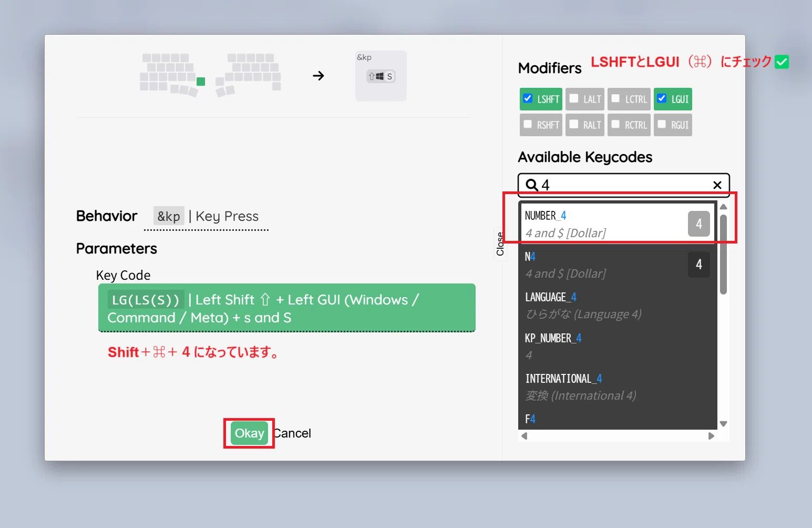The image size is (812, 528).
Task: Select the N4 keycode entry
Action: point(618,265)
